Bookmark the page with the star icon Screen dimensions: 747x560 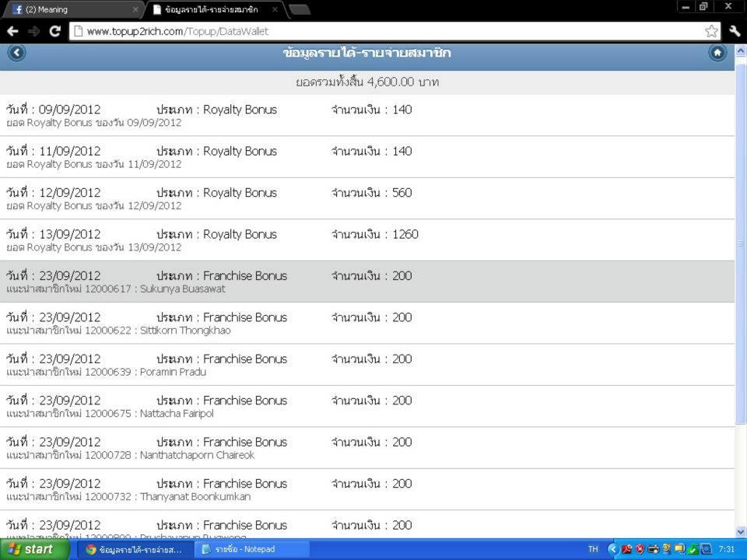(x=711, y=31)
